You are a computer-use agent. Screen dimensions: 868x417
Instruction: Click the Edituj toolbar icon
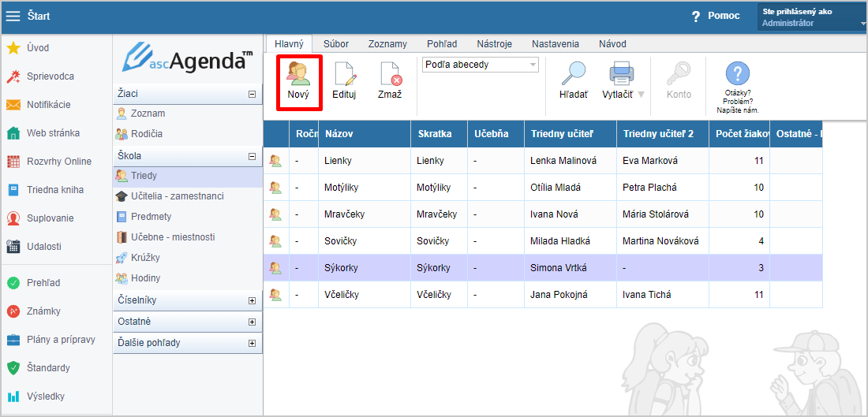point(344,75)
